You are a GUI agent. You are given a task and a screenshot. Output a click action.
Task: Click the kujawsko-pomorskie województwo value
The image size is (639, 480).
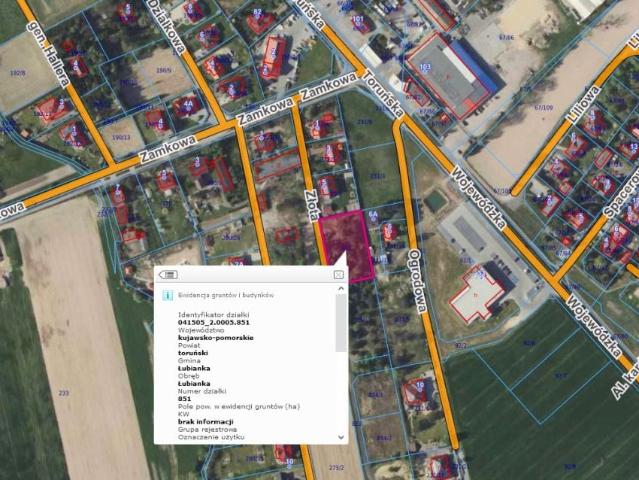click(x=215, y=338)
